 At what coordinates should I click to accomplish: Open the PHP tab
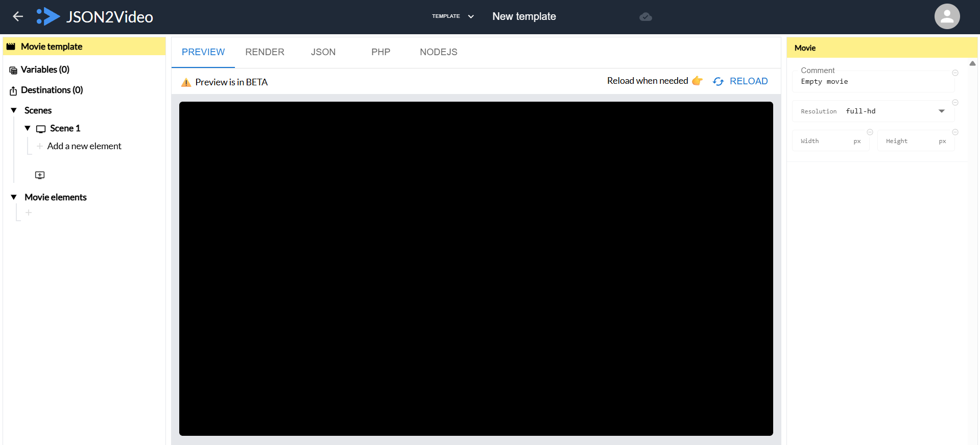[x=380, y=52]
